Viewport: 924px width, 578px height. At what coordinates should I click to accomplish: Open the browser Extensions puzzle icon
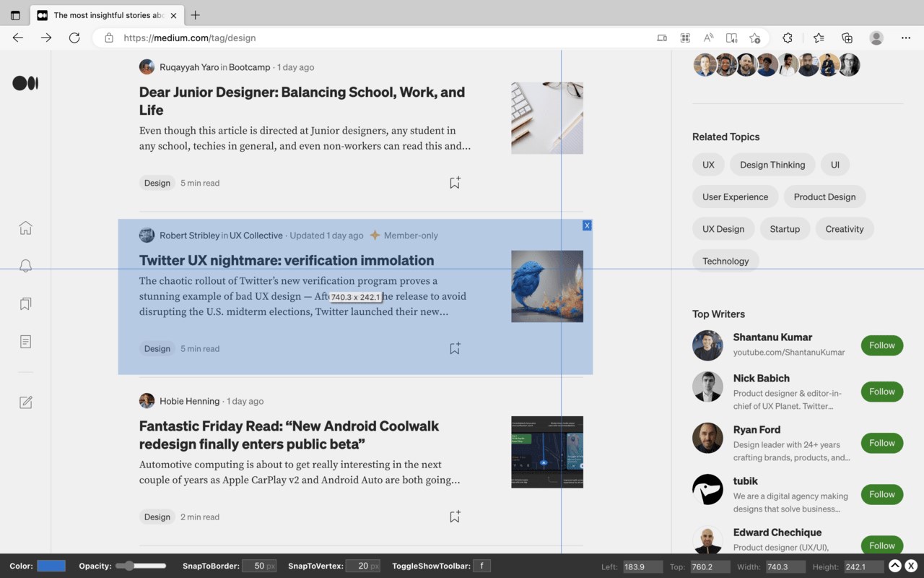click(788, 38)
